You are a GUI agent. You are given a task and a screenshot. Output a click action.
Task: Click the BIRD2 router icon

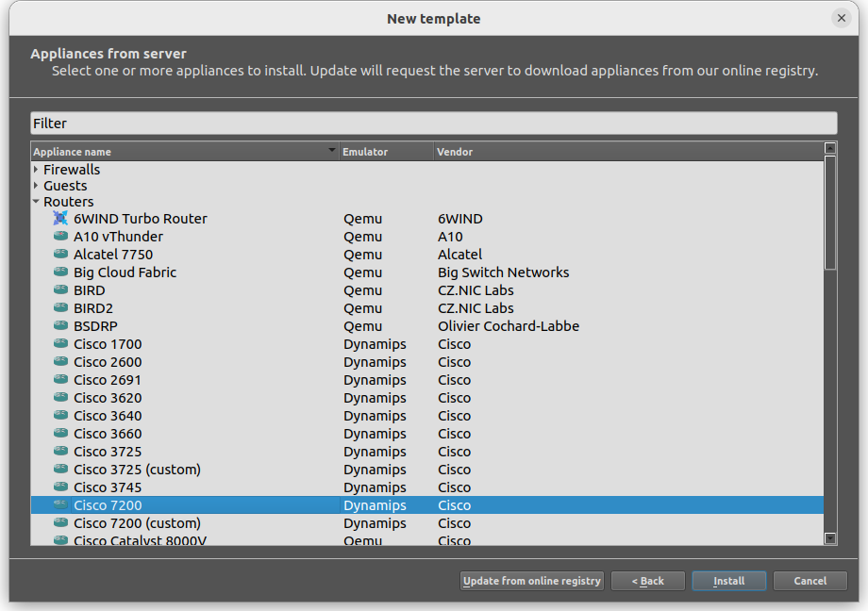(x=60, y=307)
